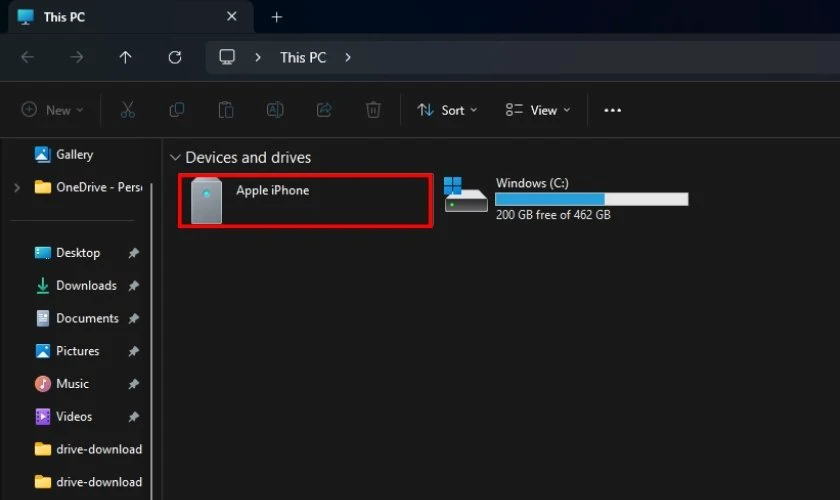
Task: Open the last drive-download folder in sidebar
Action: 88,481
